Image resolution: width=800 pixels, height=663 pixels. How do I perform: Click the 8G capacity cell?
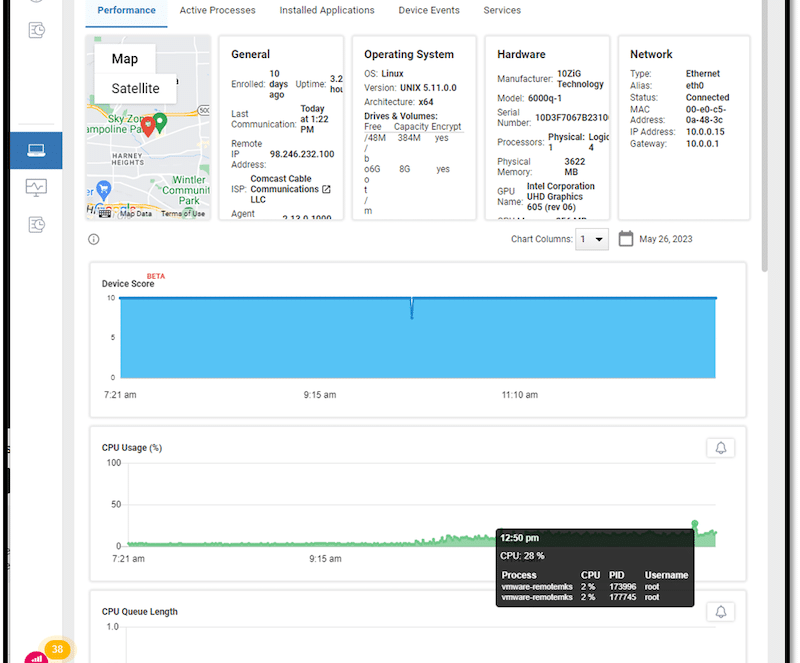coord(405,169)
